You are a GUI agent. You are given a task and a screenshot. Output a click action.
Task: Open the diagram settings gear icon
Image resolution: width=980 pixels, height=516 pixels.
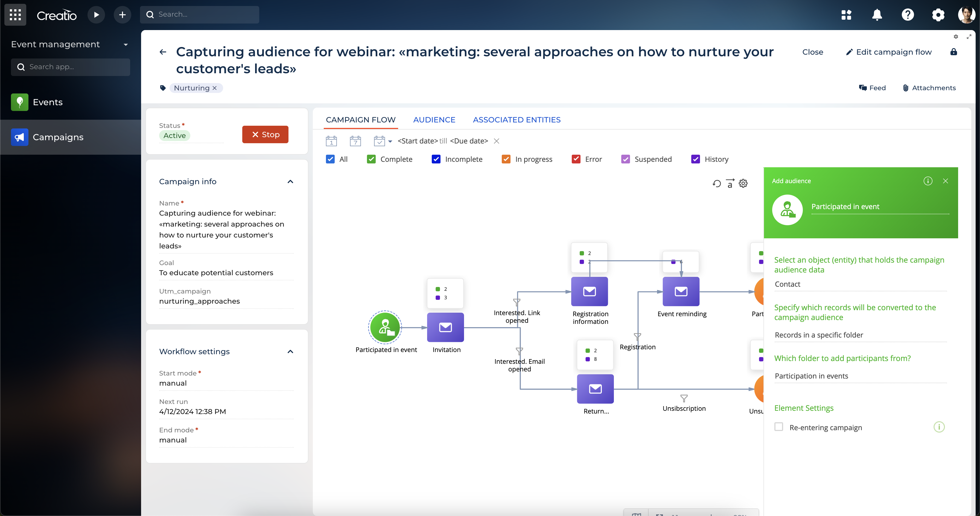coord(743,184)
